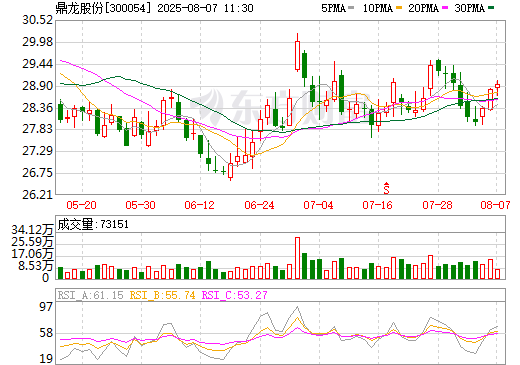Click the highest red candlestick near 29.98
The image size is (520, 365).
[297, 52]
